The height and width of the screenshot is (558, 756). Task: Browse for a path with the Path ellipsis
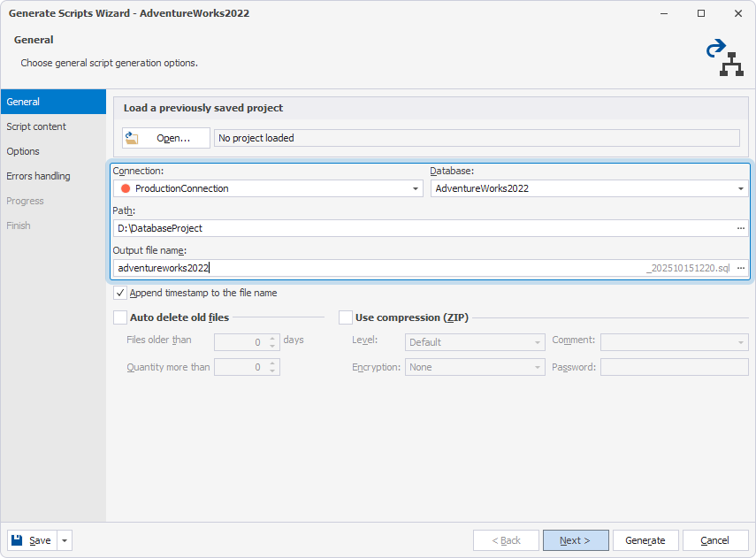[x=739, y=227]
